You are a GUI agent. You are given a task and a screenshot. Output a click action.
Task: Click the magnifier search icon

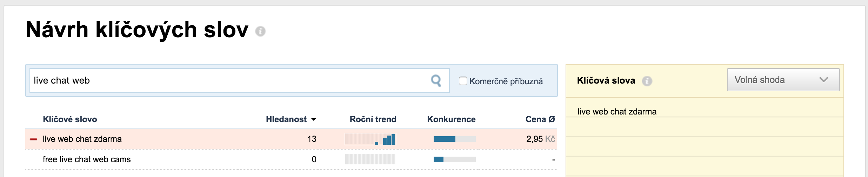point(436,81)
